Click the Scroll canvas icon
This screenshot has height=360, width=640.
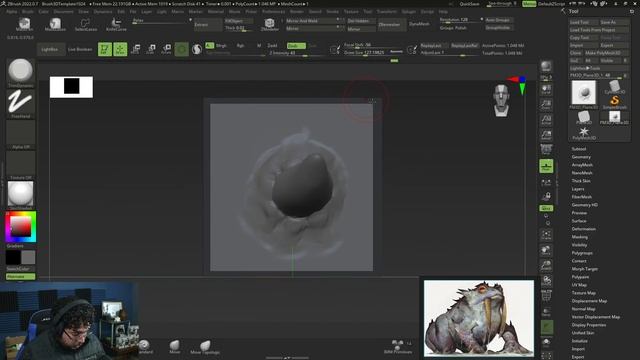[x=546, y=89]
